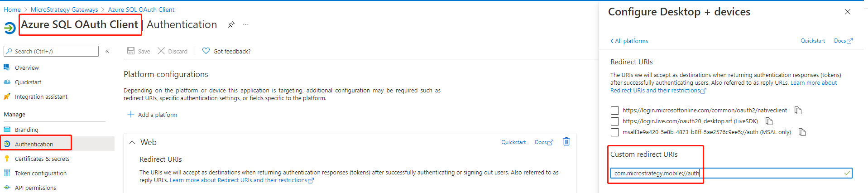Check the login.microsoftonline.com nativeclient URI
The height and width of the screenshot is (193, 868).
(x=614, y=111)
